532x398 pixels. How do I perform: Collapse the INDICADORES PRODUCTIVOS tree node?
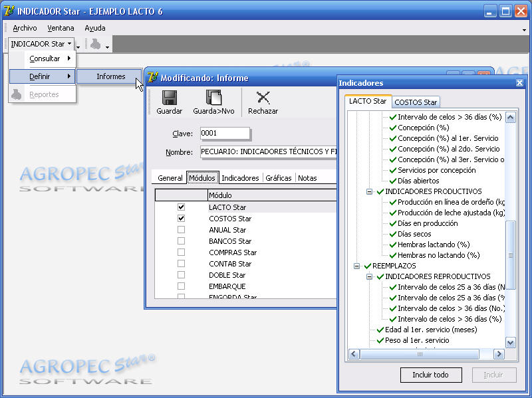[369, 191]
